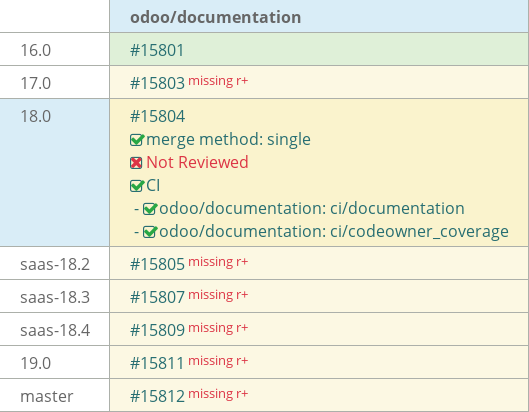Click 'missing r+' next to #15811

tap(218, 361)
